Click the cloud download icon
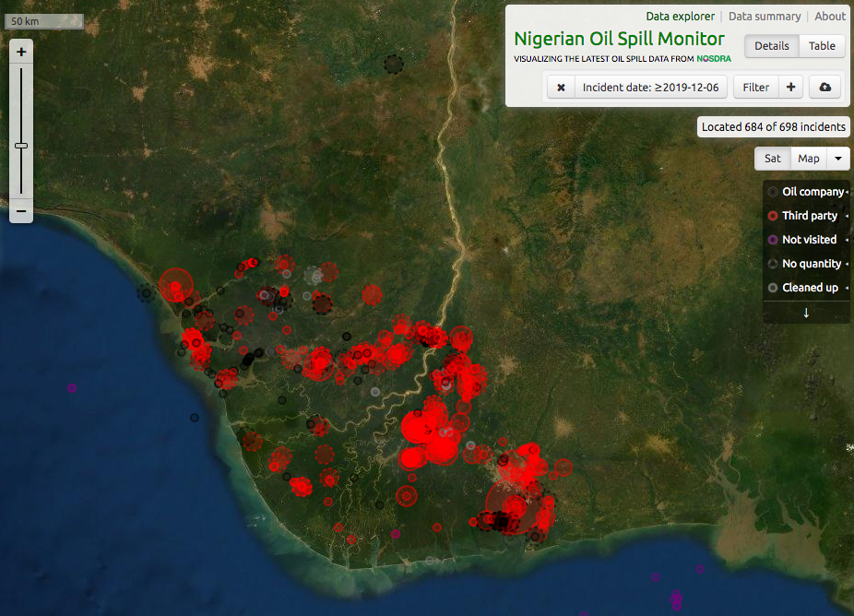The image size is (854, 616). (x=824, y=88)
